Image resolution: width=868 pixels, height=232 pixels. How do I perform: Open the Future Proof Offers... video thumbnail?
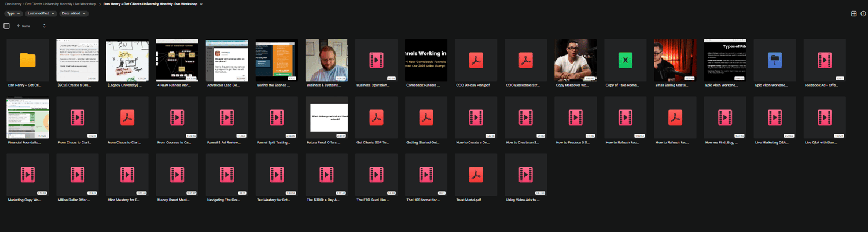[326, 117]
